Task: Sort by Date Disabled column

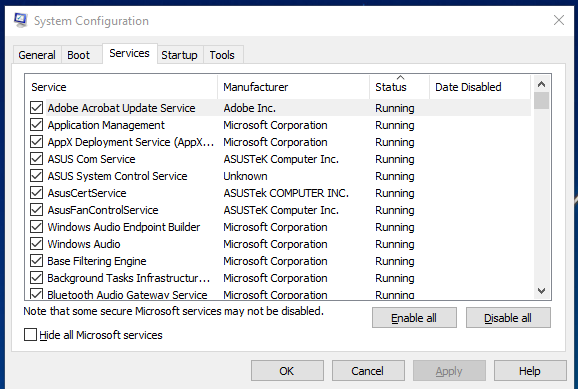Action: 480,87
